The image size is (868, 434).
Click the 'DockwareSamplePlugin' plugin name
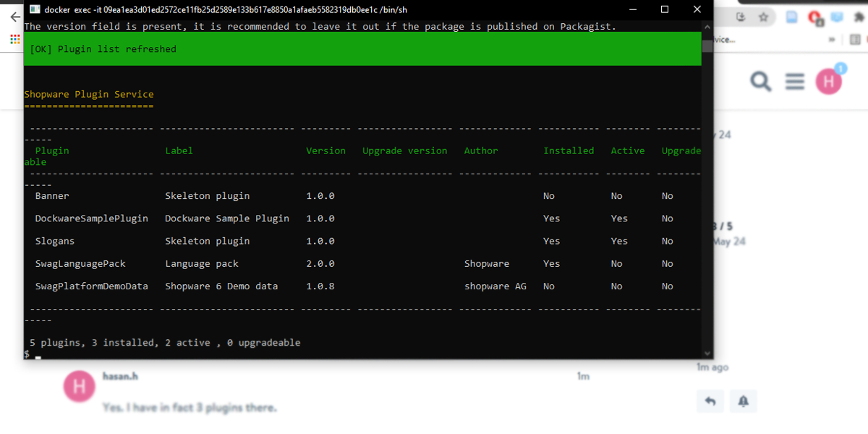click(x=91, y=218)
